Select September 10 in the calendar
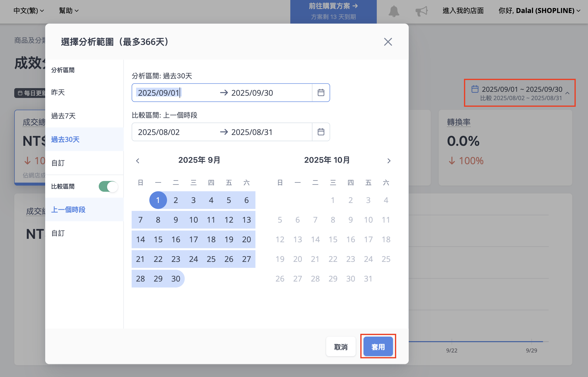Viewport: 588px width, 377px height. (x=193, y=220)
